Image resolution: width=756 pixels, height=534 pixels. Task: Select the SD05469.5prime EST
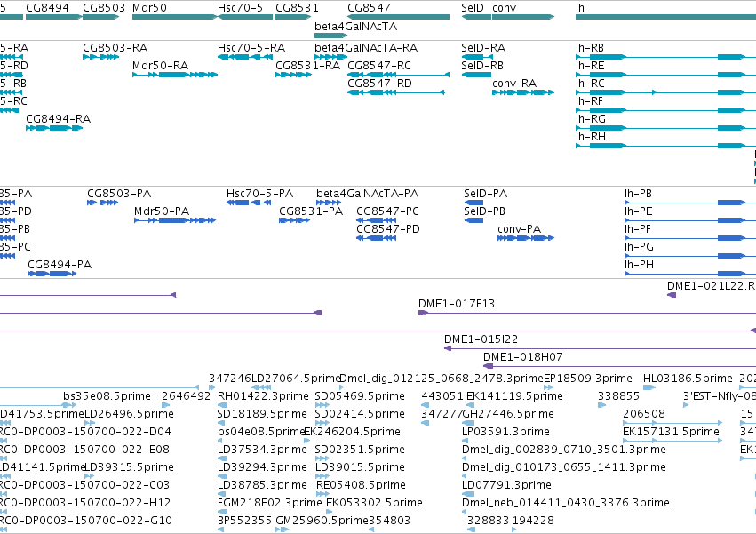322,405
